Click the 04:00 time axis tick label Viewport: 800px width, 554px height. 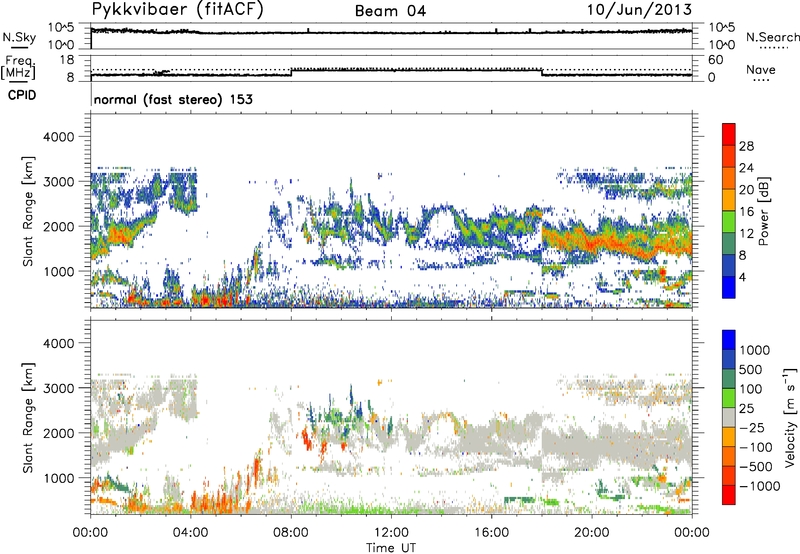[191, 533]
